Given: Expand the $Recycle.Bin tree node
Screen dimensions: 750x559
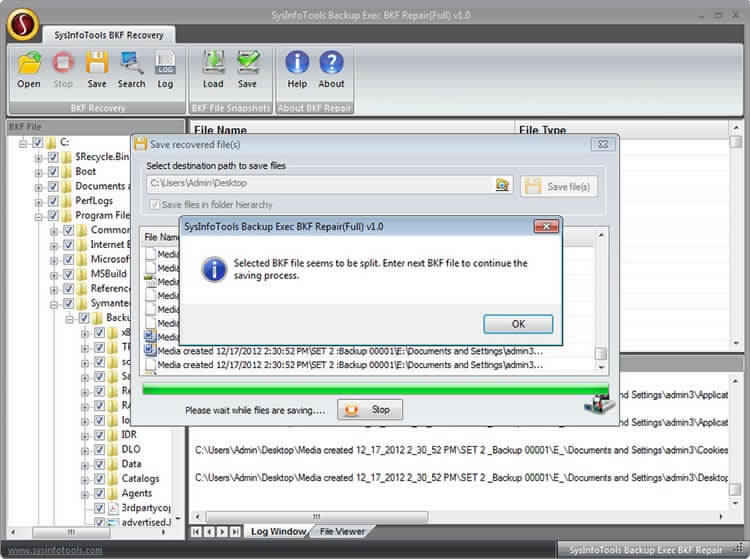Looking at the screenshot, I should click(x=38, y=158).
